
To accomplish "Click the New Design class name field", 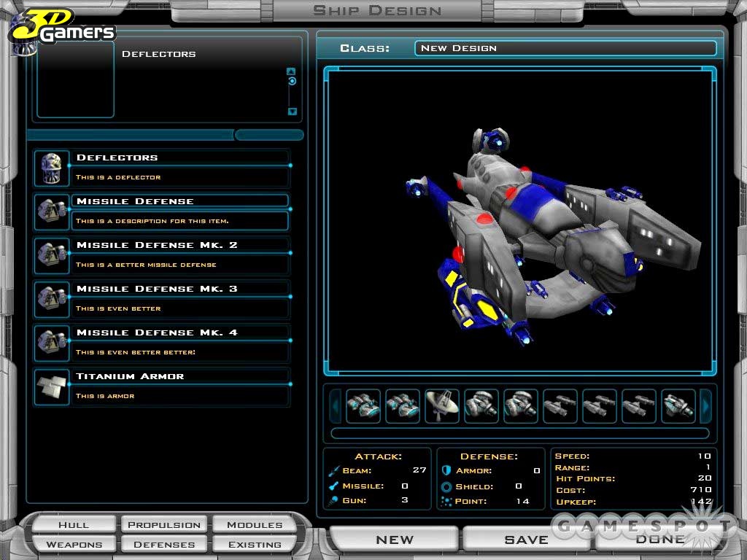I will (x=565, y=48).
